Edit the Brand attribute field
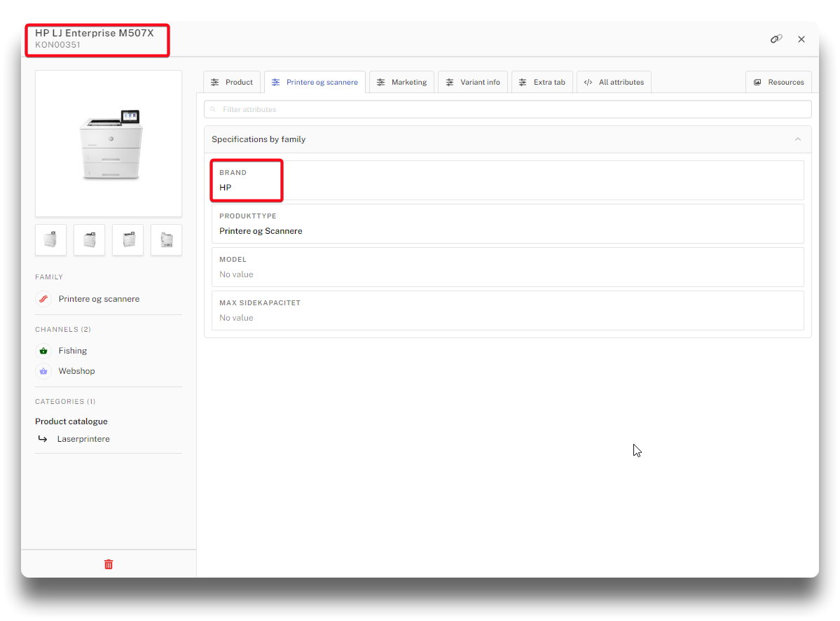 [x=508, y=181]
